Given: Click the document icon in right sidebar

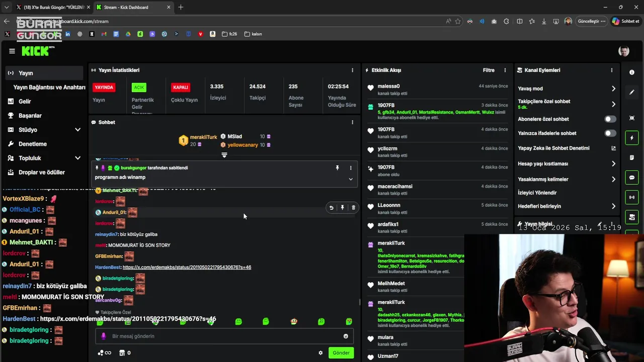Looking at the screenshot, I should (632, 158).
